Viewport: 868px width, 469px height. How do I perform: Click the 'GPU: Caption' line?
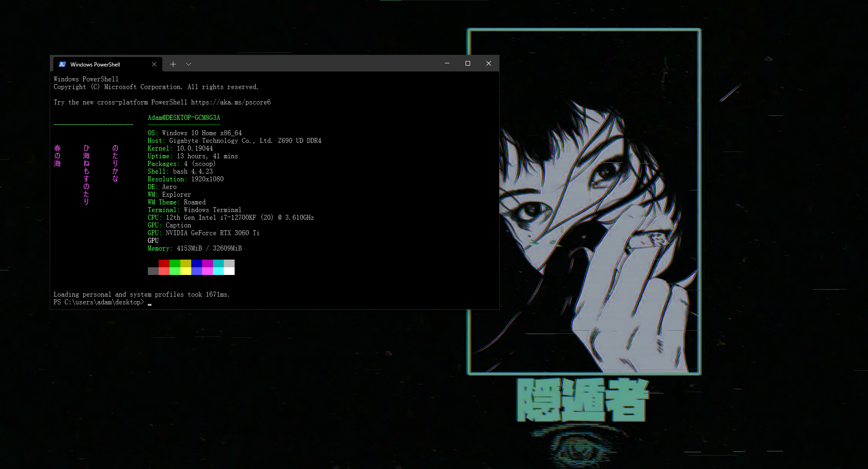(170, 225)
